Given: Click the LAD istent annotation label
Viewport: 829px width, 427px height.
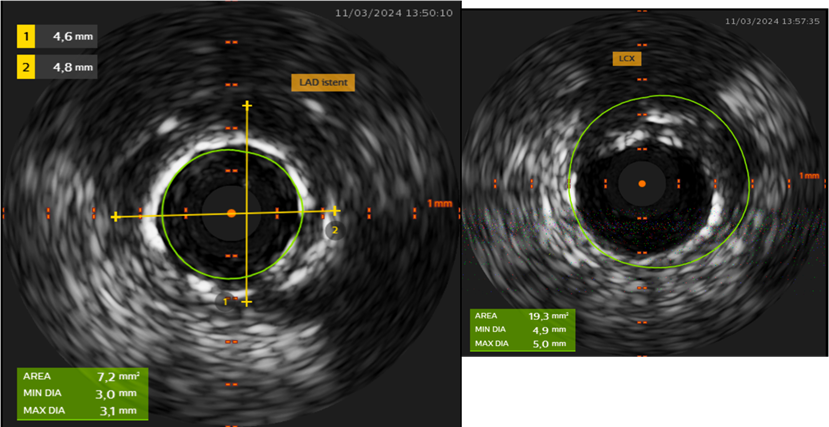Looking at the screenshot, I should (323, 83).
